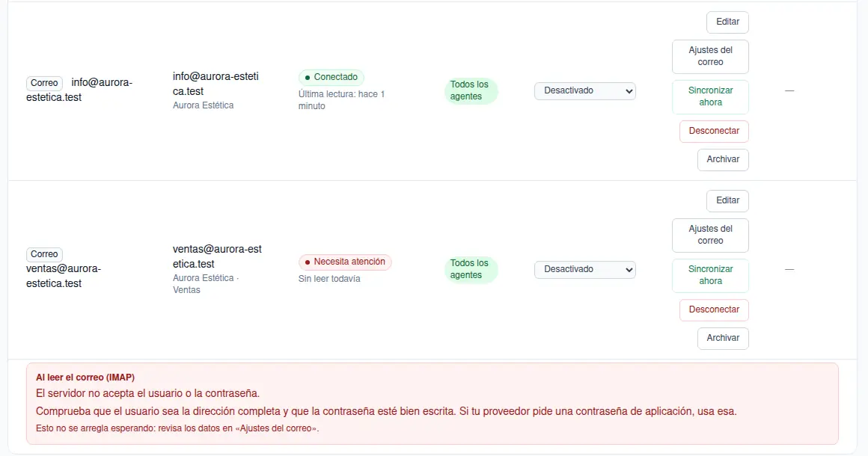Open Ajustes del correo for ventas@aurora-estetica.test

[710, 235]
